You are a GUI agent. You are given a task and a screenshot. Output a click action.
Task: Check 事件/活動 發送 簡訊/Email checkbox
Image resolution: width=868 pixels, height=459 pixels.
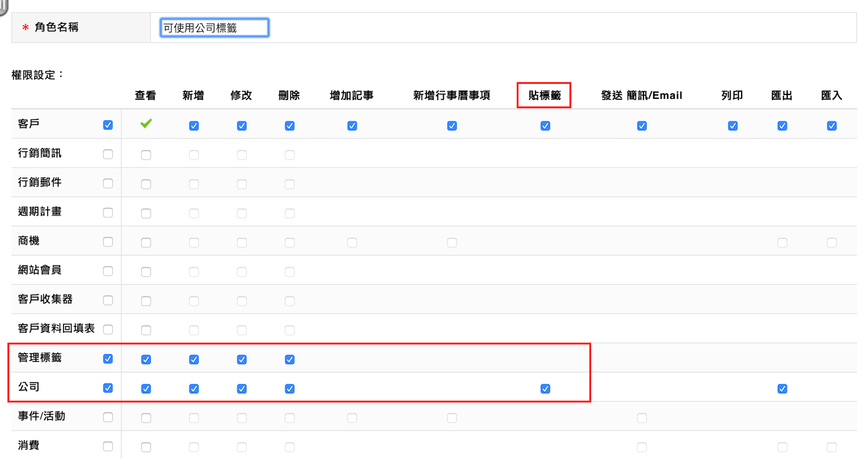[642, 418]
